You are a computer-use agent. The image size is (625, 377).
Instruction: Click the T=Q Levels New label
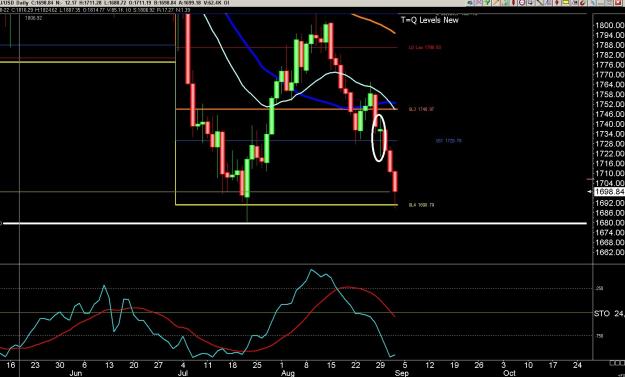click(430, 20)
